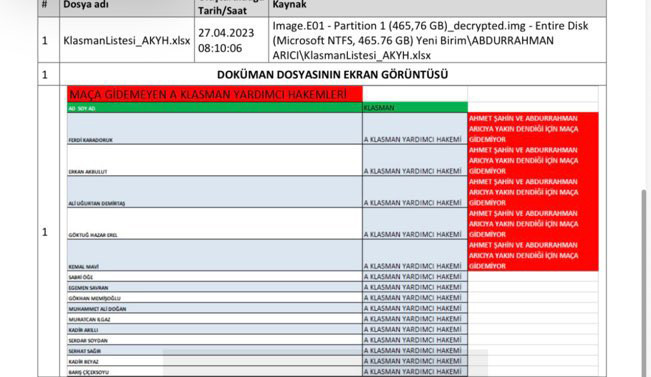Click the red note beside ALİ UĞURTAN DEMİRTAŞ
651x377 pixels.
533,192
